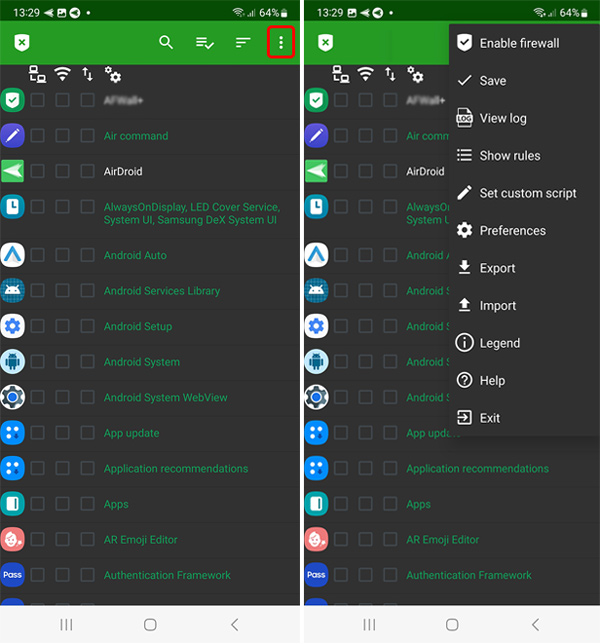Select the Android System WebView label, left screen

pyautogui.click(x=166, y=398)
